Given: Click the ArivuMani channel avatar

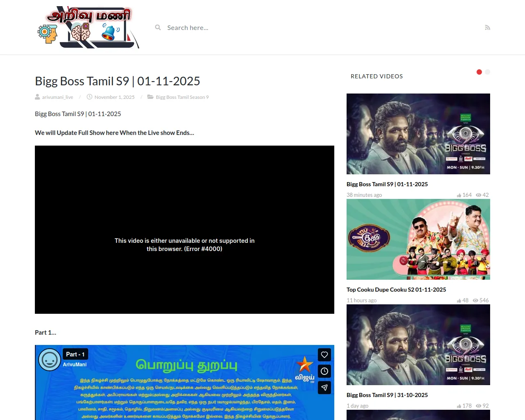Looking at the screenshot, I should (50, 360).
